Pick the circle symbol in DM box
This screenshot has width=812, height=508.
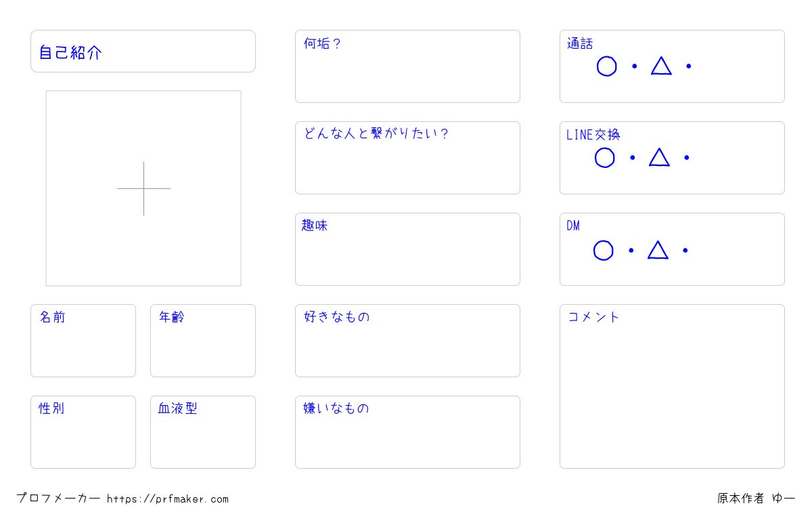[x=604, y=251]
